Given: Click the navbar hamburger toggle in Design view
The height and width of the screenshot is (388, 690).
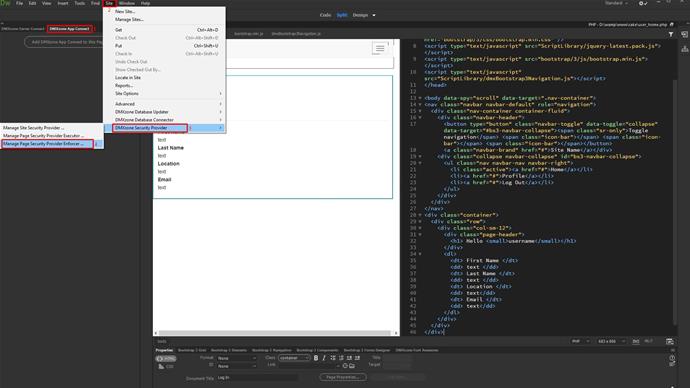Looking at the screenshot, I should click(380, 48).
